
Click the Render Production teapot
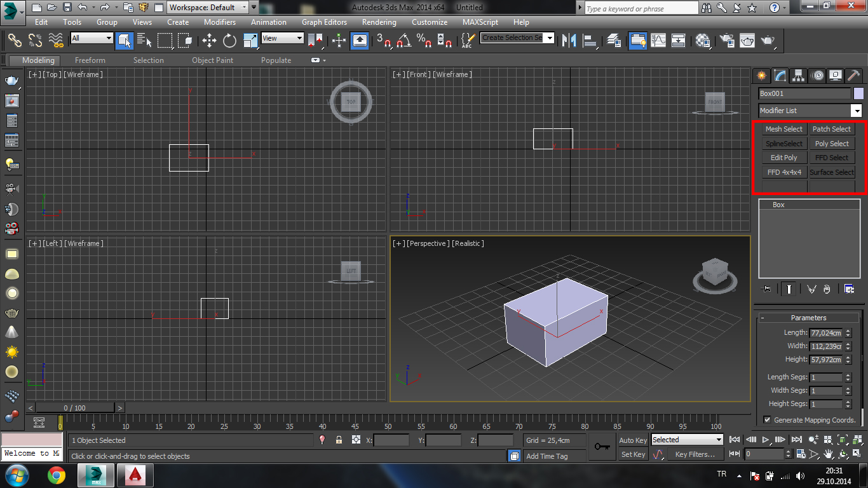tap(768, 41)
